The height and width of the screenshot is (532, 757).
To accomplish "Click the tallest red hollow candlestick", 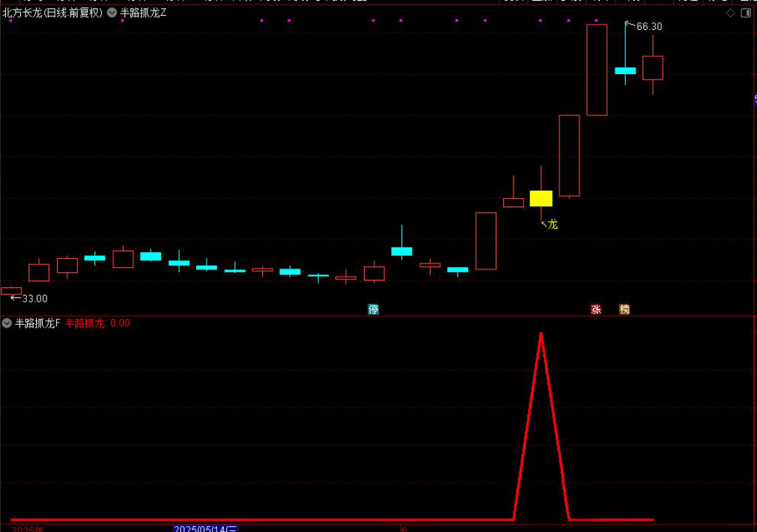I will coord(597,70).
